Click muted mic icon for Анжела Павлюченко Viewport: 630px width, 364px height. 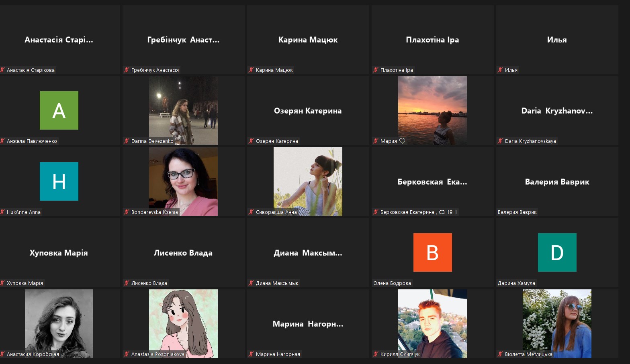[x=2, y=141]
